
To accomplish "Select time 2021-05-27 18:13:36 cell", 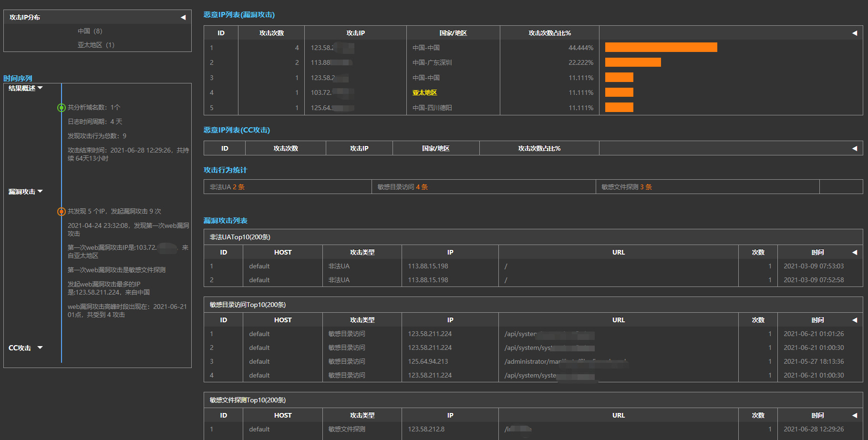I will click(x=814, y=361).
